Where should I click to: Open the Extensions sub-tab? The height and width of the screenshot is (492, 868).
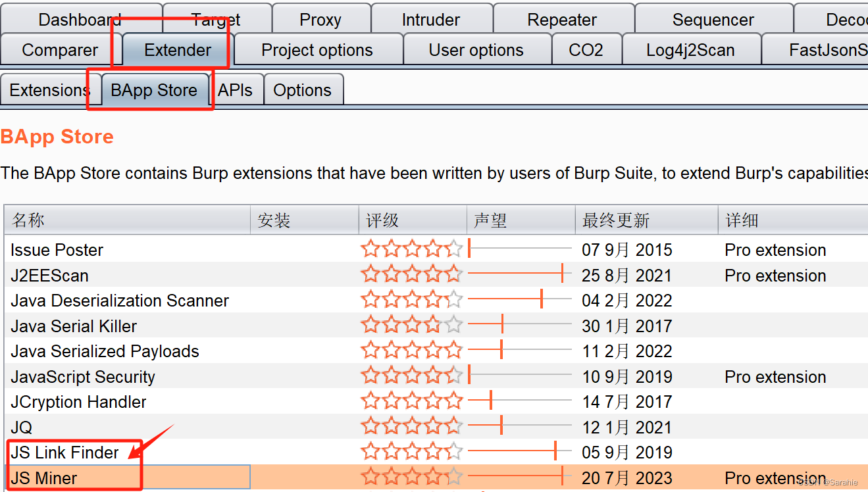[50, 89]
